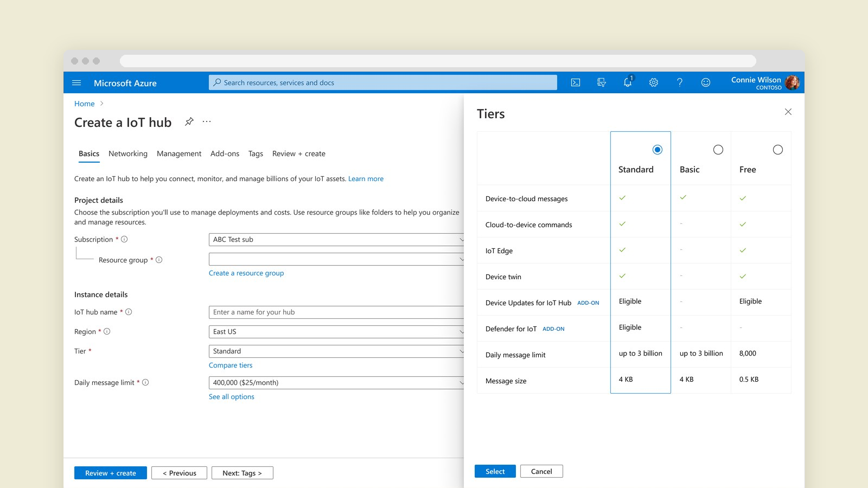
Task: Focus the IoT hub name field
Action: click(336, 312)
